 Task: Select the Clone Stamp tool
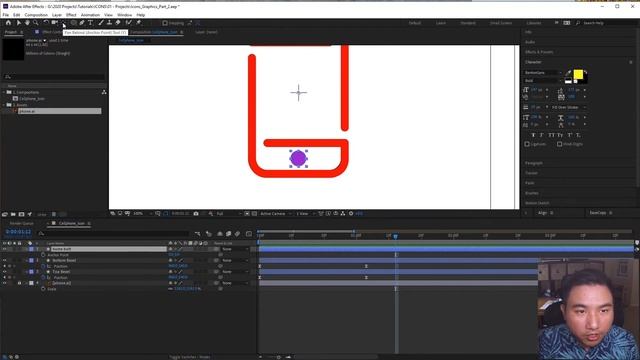109,23
